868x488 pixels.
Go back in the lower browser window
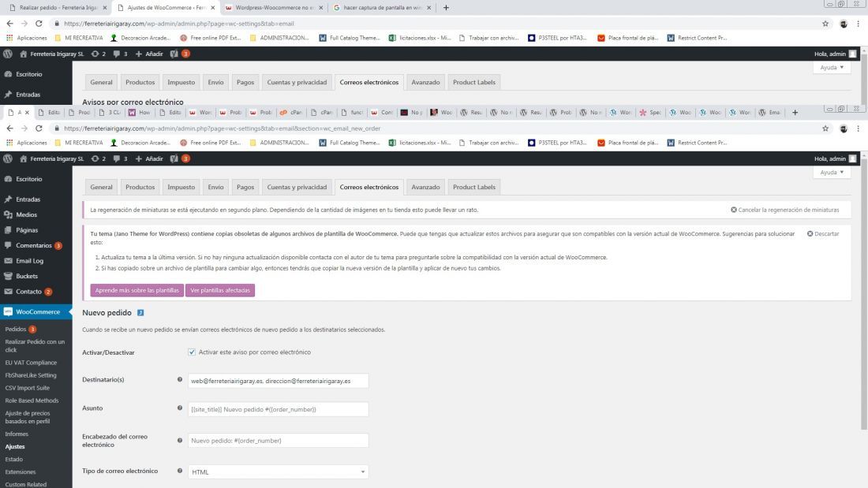pyautogui.click(x=9, y=129)
